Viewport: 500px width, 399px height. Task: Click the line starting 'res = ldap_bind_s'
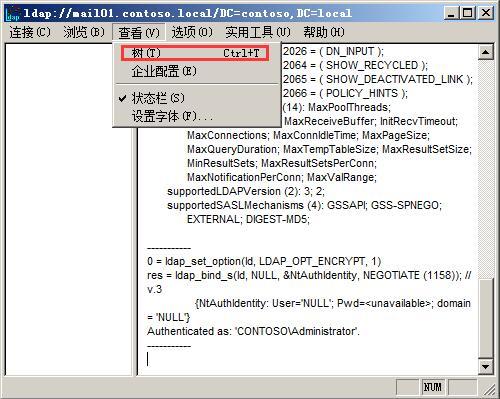[x=309, y=275]
